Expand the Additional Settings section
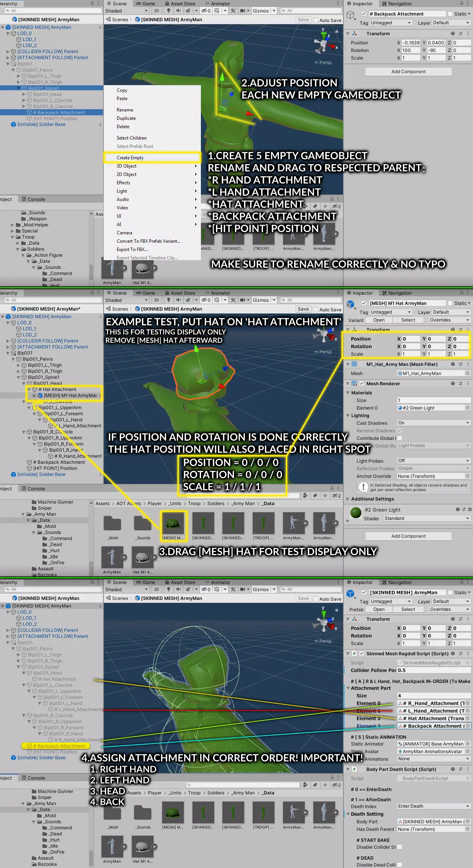This screenshot has height=868, width=473. click(348, 499)
